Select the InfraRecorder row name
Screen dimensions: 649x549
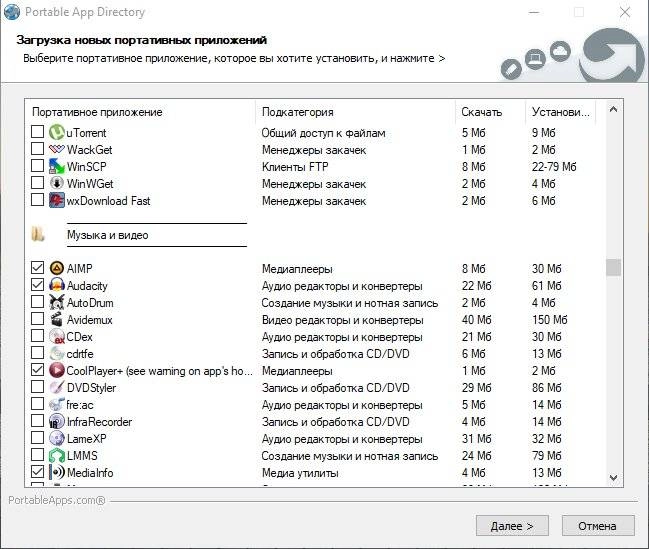[99, 422]
